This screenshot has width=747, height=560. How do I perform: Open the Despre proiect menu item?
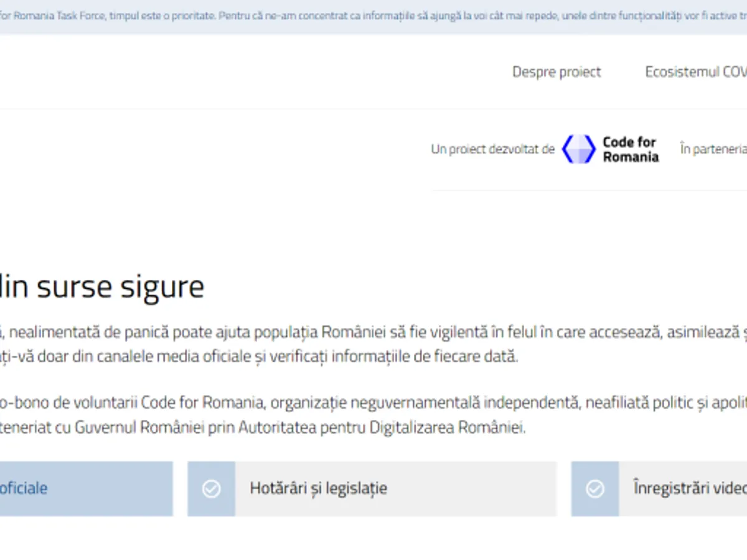click(557, 72)
